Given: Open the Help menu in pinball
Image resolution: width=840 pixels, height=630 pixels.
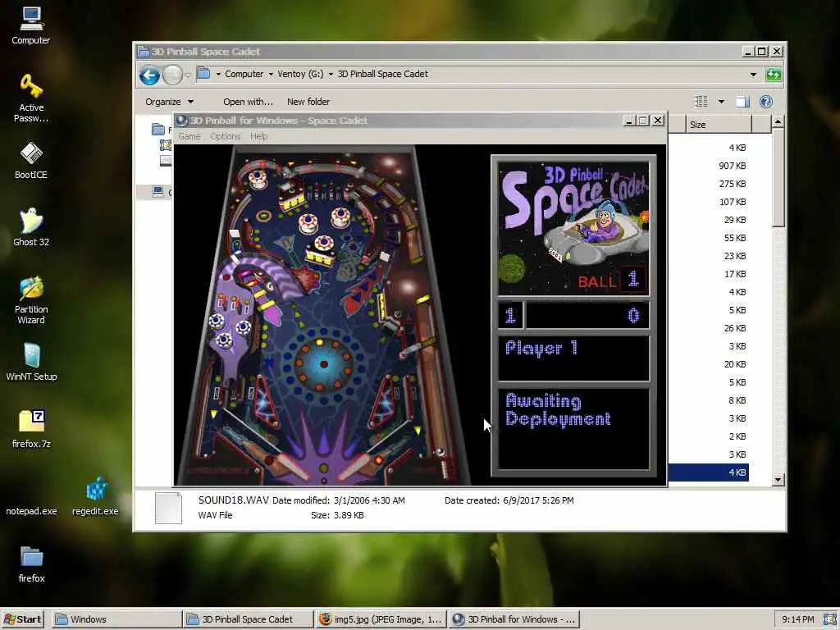Looking at the screenshot, I should [258, 137].
